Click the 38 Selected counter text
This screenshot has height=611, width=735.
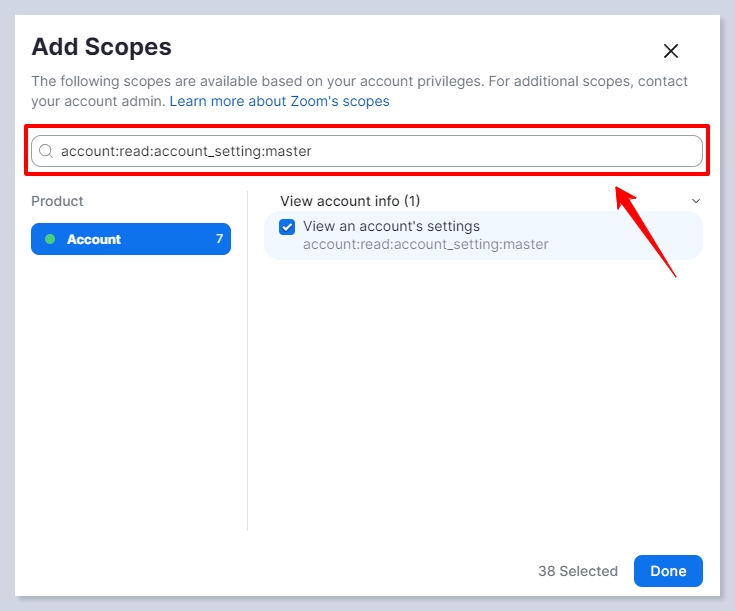577,571
